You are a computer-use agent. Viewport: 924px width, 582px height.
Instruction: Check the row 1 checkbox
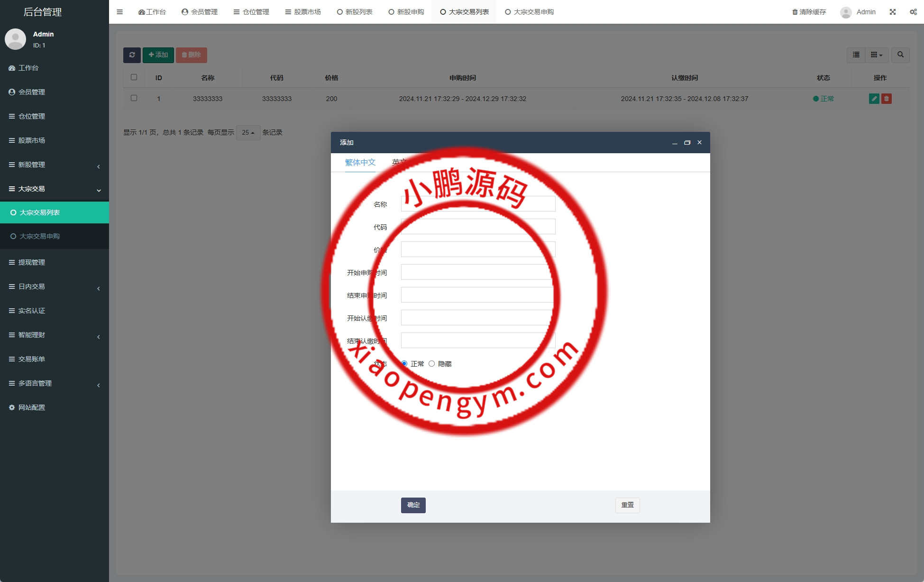coord(134,98)
